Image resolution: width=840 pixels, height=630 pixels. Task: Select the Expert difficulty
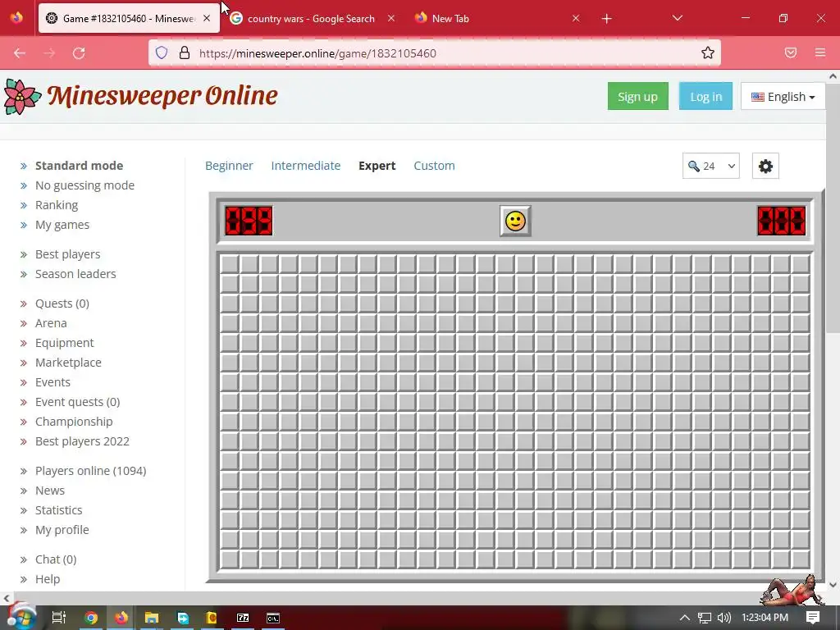[x=377, y=166]
